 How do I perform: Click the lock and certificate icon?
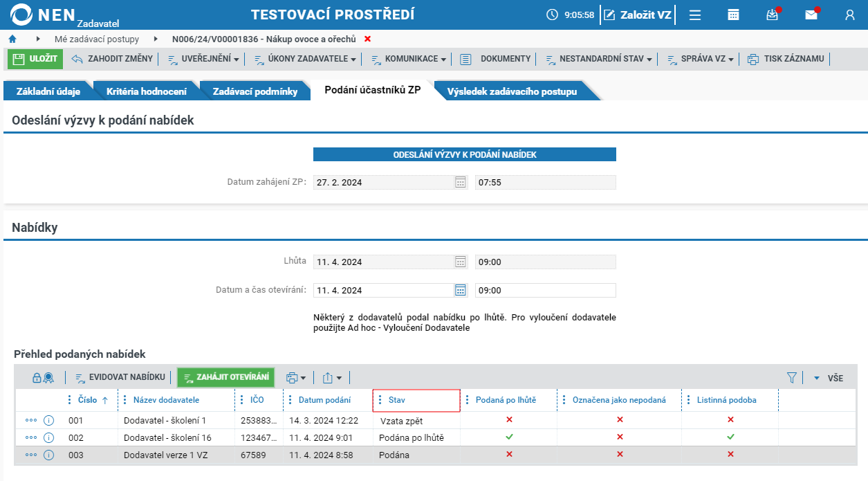click(x=43, y=378)
